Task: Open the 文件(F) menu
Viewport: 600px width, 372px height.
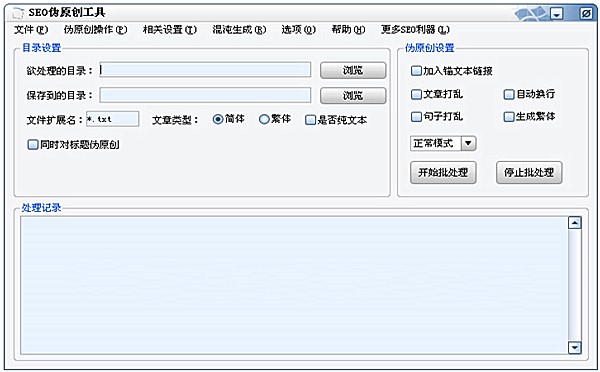Action: tap(31, 29)
